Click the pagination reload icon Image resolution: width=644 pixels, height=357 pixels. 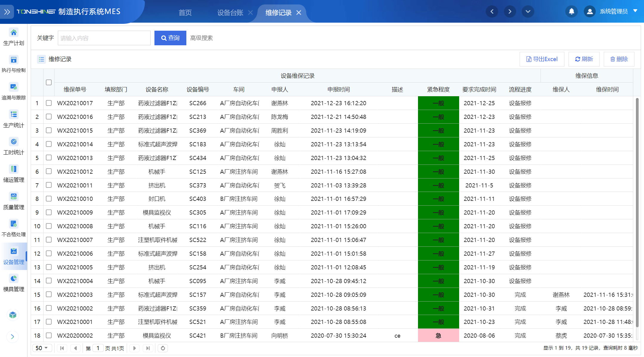click(163, 348)
